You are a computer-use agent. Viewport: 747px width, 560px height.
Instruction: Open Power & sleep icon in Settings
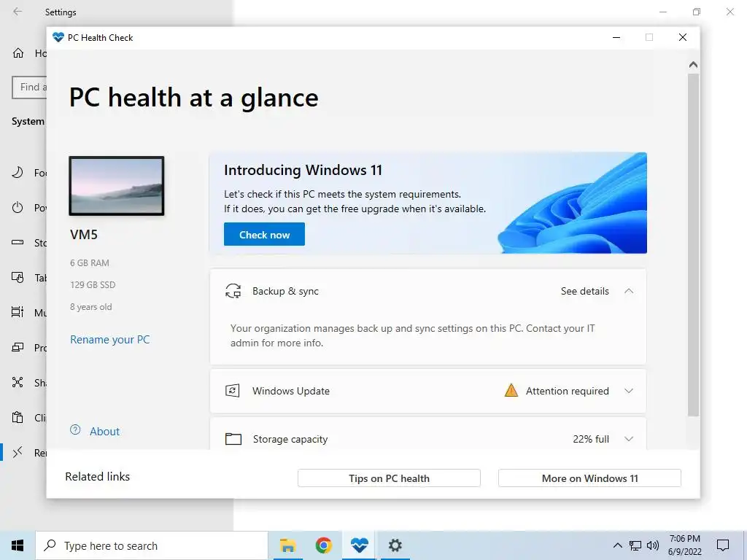pyautogui.click(x=18, y=208)
